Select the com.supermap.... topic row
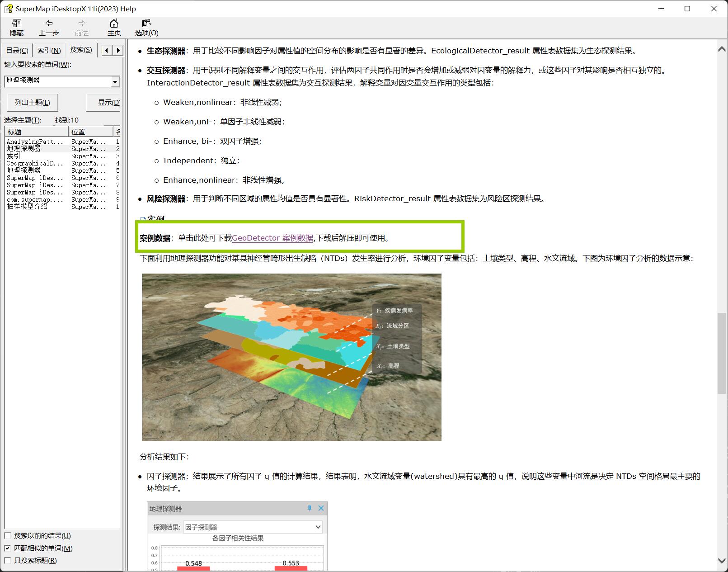The image size is (728, 572). coord(63,199)
